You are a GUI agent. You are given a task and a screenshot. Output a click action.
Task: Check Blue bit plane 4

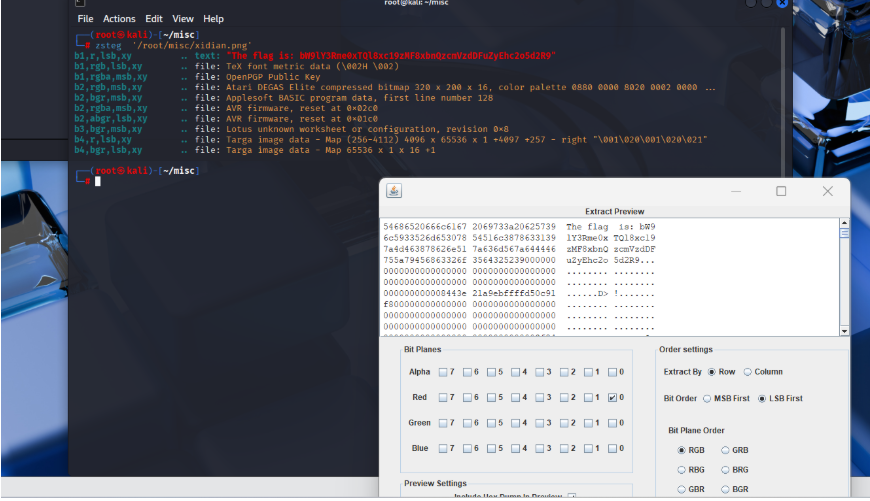[515, 449]
